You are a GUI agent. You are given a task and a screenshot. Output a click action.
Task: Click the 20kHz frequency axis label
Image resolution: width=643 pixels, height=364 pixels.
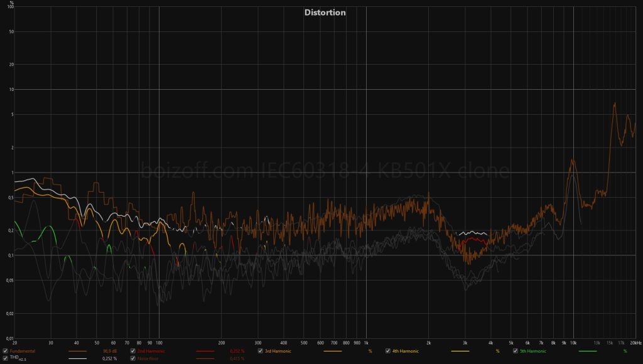pos(635,343)
